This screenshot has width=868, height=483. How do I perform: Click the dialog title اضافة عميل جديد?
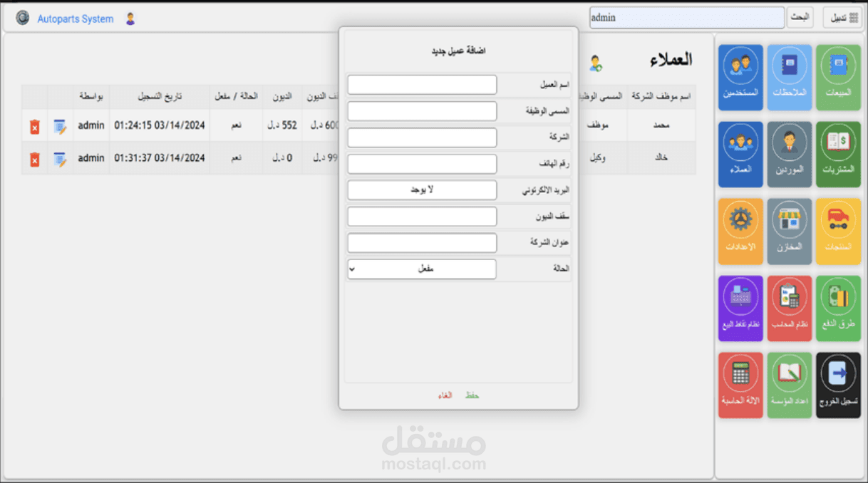click(458, 51)
